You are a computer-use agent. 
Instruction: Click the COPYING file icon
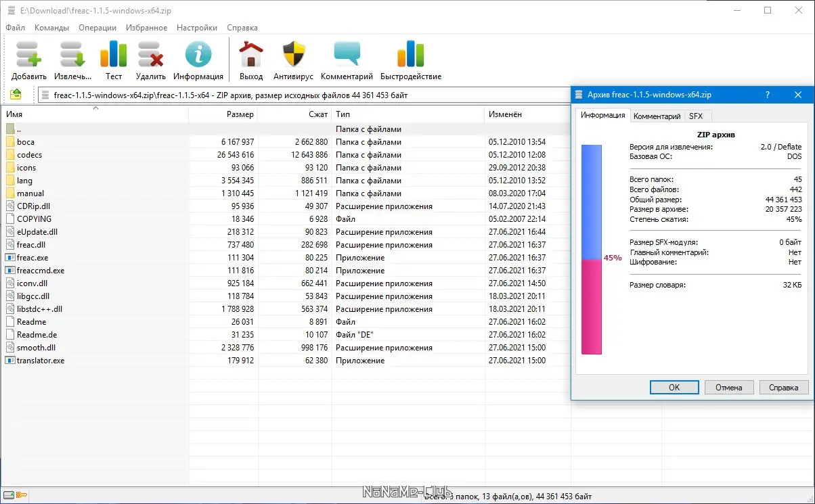[x=10, y=219]
